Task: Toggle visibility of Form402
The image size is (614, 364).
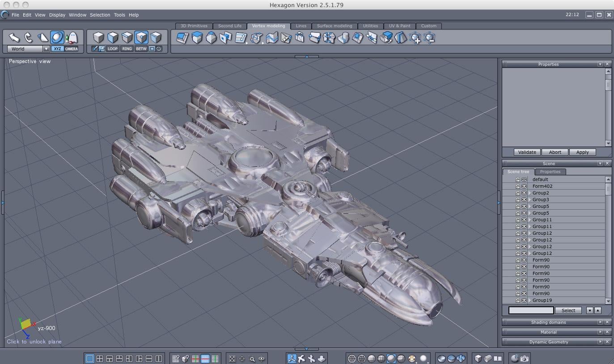Action: (524, 186)
